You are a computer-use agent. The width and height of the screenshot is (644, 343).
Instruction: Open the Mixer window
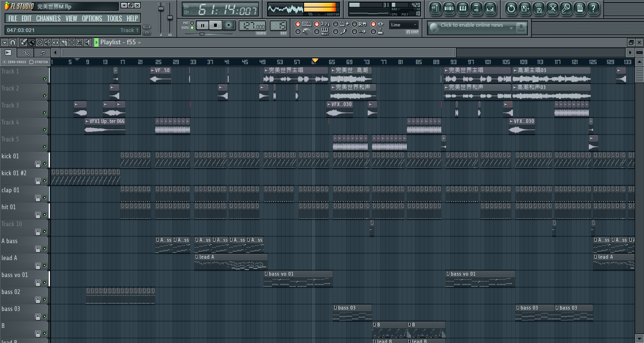(x=490, y=8)
